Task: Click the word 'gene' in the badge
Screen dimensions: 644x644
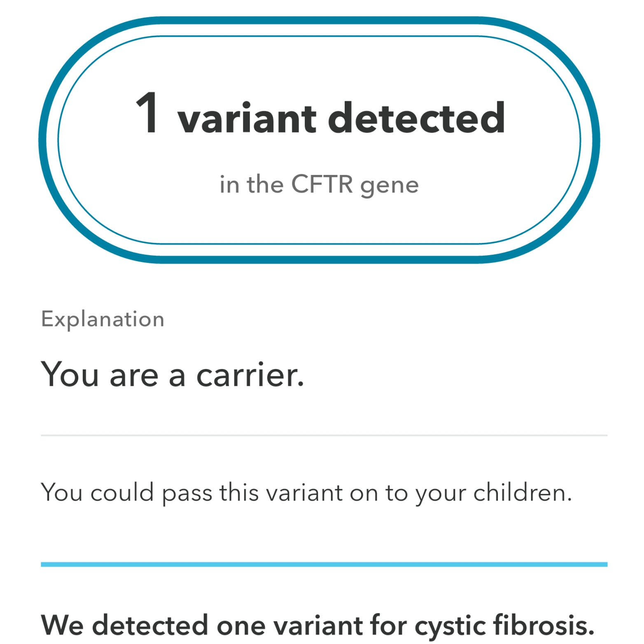Action: tap(389, 185)
